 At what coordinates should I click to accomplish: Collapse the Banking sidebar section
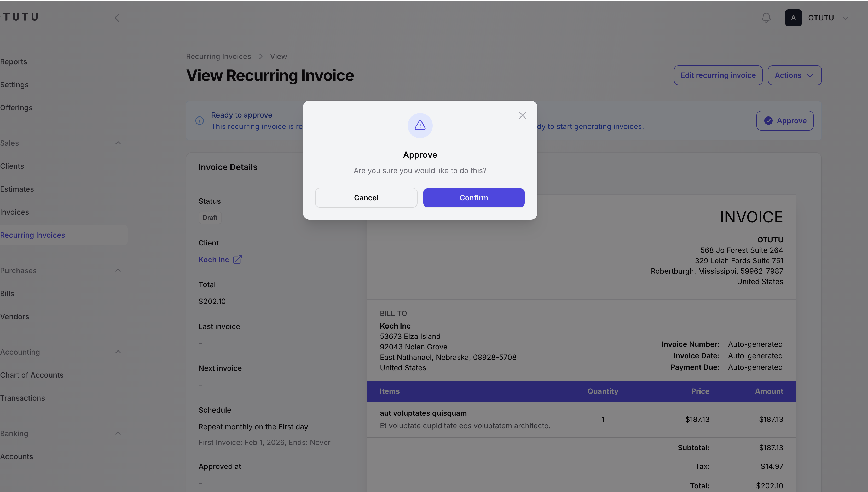coord(118,433)
